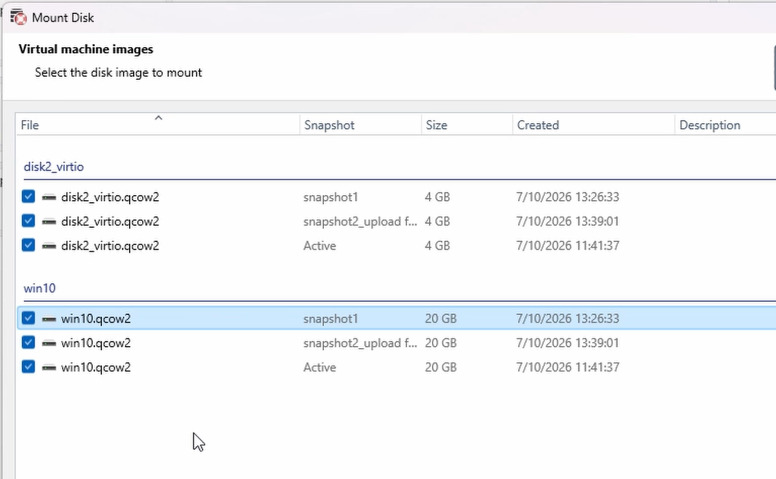The width and height of the screenshot is (776, 479).
Task: Click 20 GB size of win10 Active row
Action: [x=440, y=367]
